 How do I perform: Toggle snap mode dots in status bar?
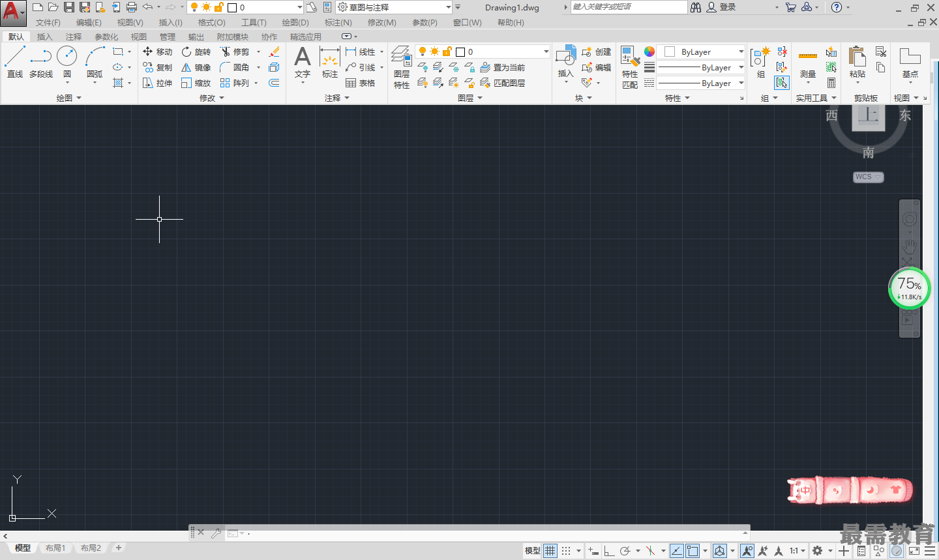click(566, 551)
